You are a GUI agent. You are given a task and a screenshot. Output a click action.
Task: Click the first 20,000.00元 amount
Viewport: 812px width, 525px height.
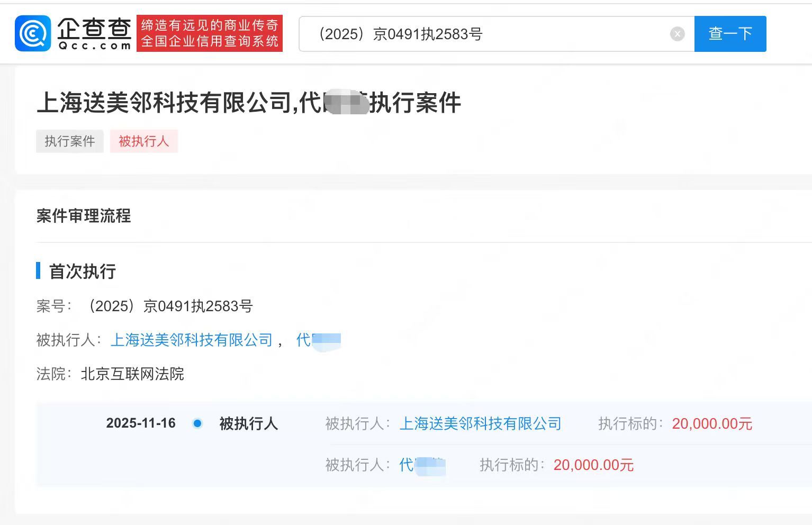click(712, 423)
